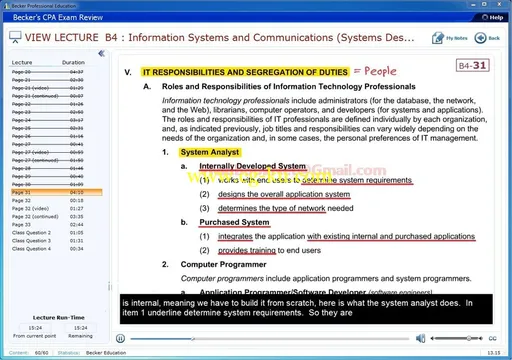Click the IT Responsibilities highlighted title
The height and width of the screenshot is (360, 512).
coord(245,72)
